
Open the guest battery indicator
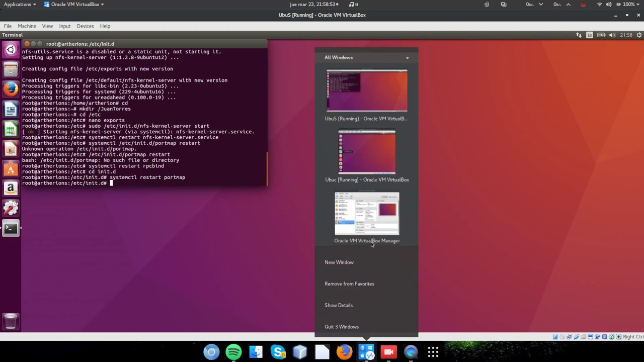point(601,35)
